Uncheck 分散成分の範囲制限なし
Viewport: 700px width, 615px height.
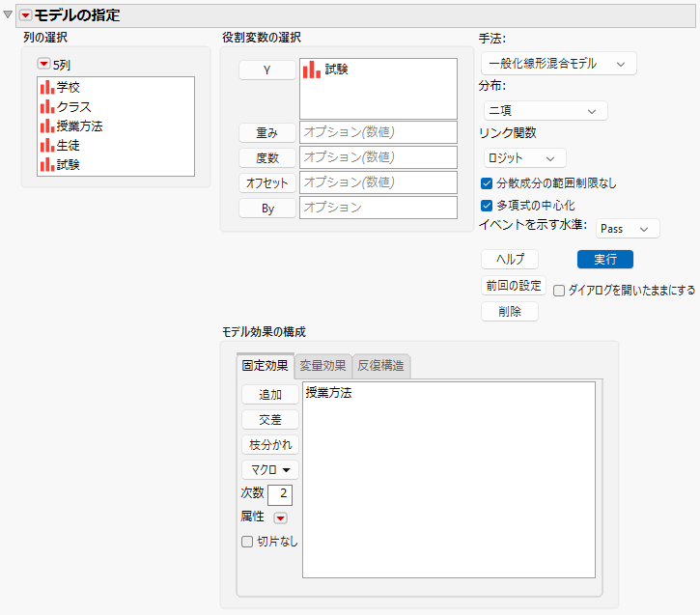click(487, 183)
